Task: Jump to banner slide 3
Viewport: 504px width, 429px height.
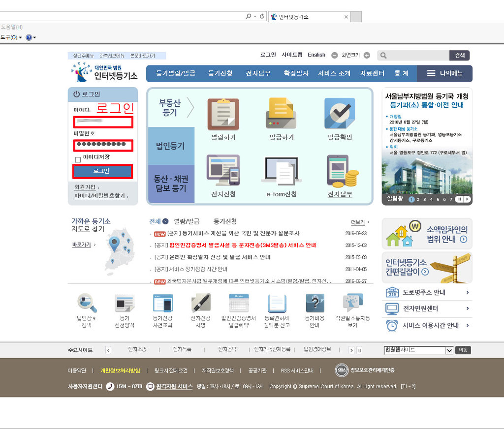Action: point(425,200)
